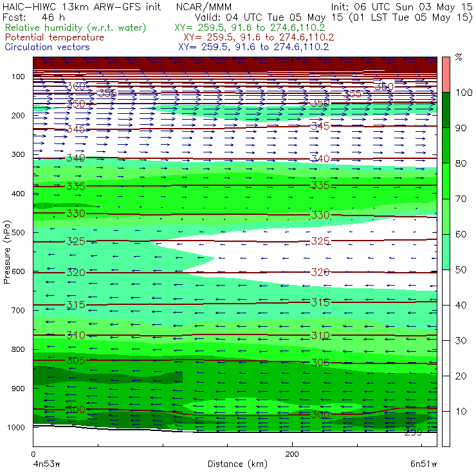
Task: Click the colorbar '80' label
Action: tap(461, 163)
